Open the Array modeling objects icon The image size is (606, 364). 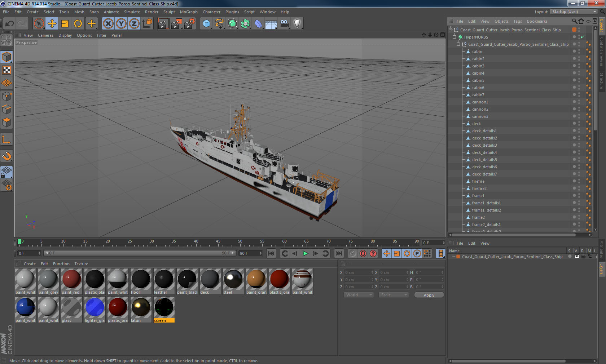(x=245, y=24)
